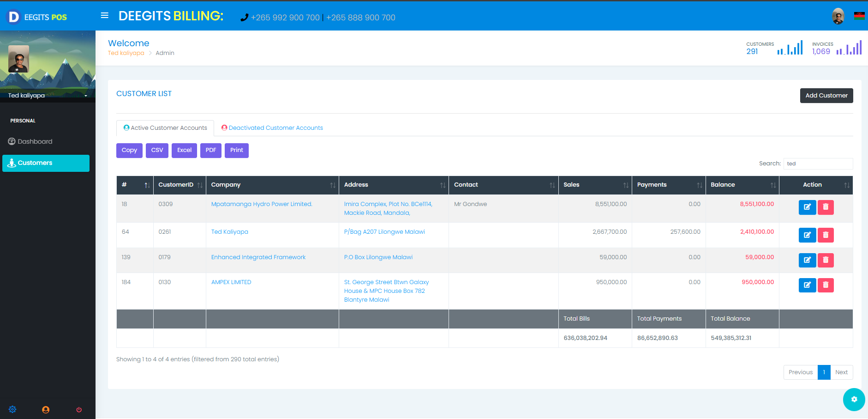This screenshot has width=868, height=419.
Task: Open the floating settings gear button
Action: [854, 400]
